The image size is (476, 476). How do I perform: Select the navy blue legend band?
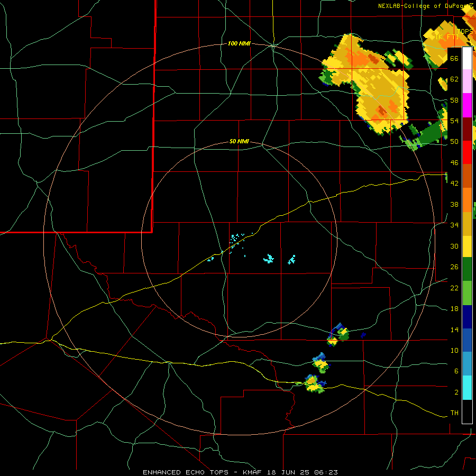click(467, 317)
